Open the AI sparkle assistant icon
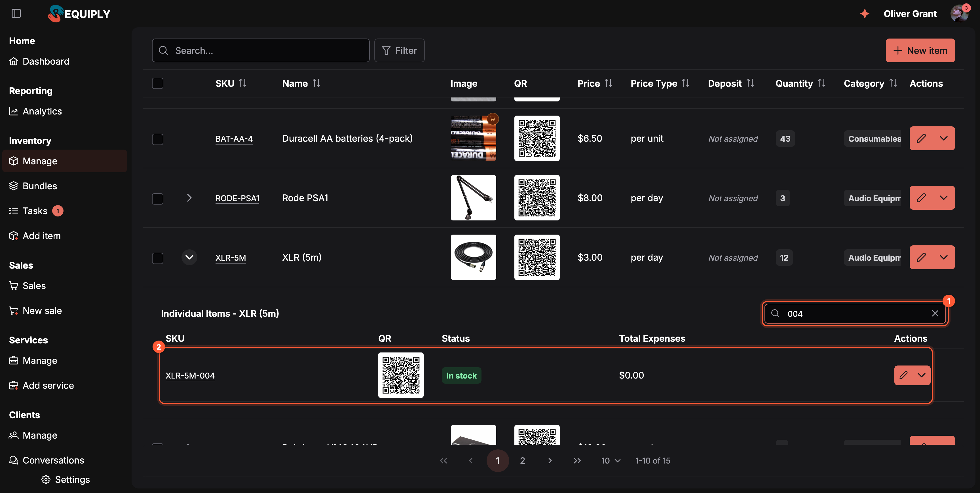The height and width of the screenshot is (493, 980). coord(865,14)
